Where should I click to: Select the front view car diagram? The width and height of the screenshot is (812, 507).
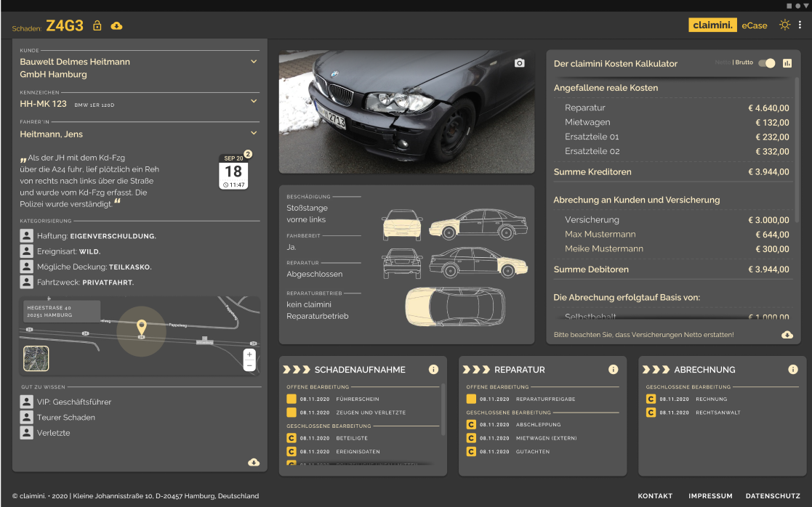(402, 224)
